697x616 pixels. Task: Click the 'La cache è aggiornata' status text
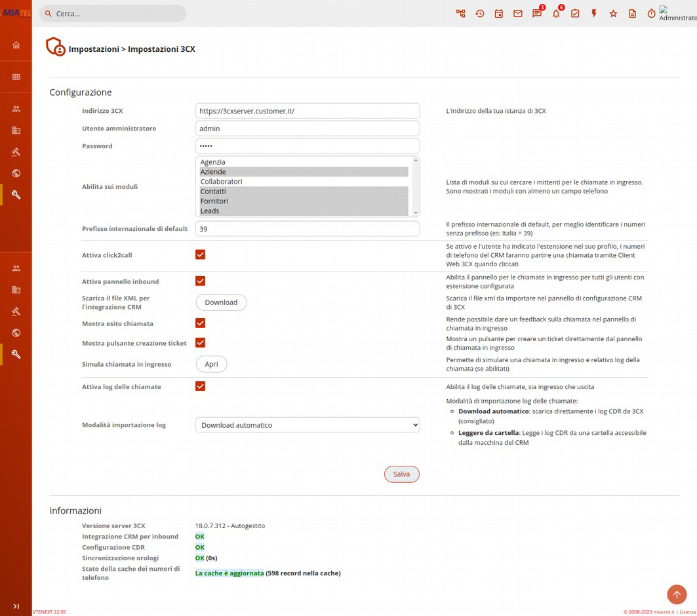[x=229, y=573]
